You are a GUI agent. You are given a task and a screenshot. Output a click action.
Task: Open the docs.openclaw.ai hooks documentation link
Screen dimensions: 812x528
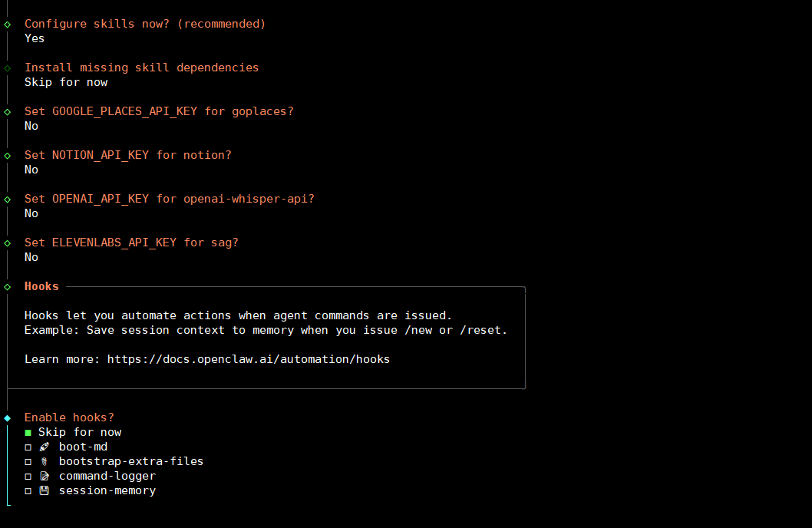point(248,359)
